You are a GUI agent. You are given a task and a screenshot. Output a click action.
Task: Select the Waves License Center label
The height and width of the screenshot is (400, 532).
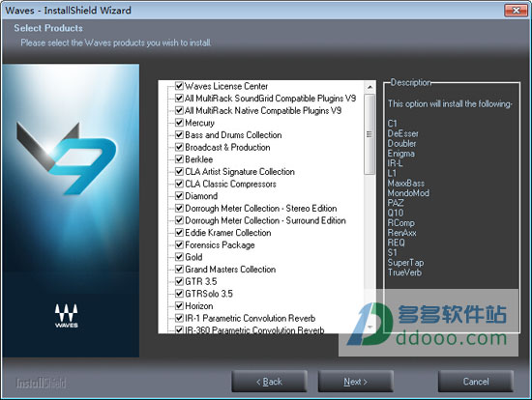tap(226, 86)
